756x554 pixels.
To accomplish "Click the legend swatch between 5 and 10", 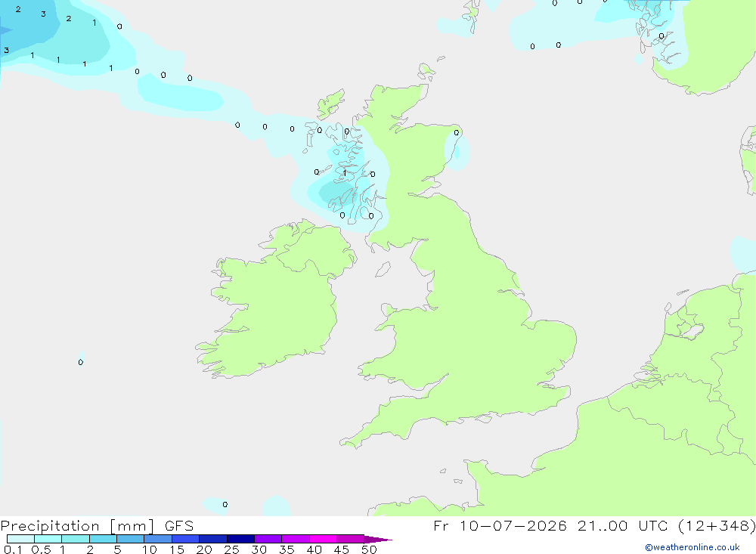I will [130, 539].
